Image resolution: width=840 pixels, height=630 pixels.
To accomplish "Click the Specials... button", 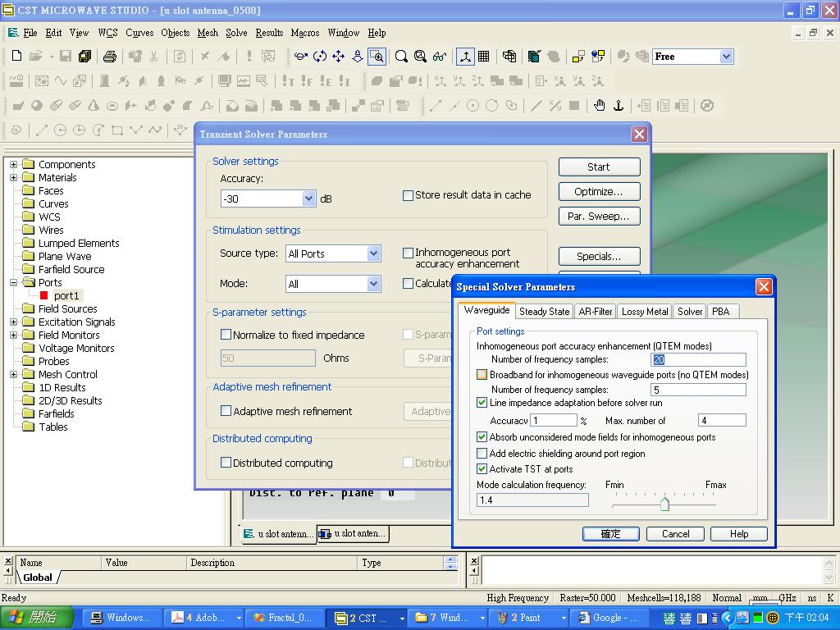I will coord(599,256).
